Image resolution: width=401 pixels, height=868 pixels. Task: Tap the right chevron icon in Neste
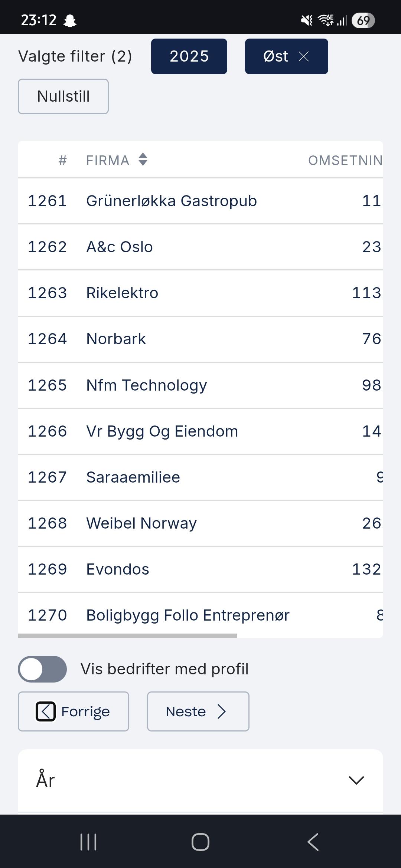[222, 711]
